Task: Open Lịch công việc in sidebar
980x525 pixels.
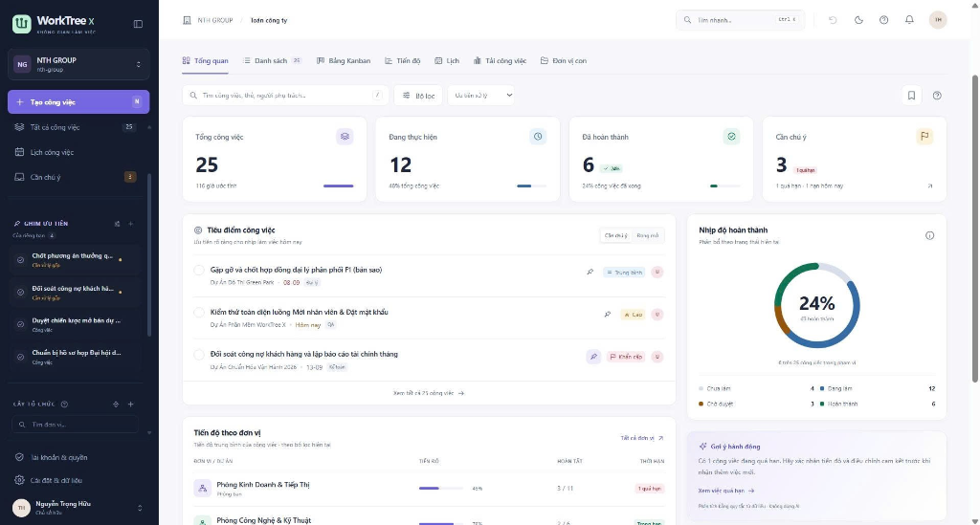Action: coord(75,152)
